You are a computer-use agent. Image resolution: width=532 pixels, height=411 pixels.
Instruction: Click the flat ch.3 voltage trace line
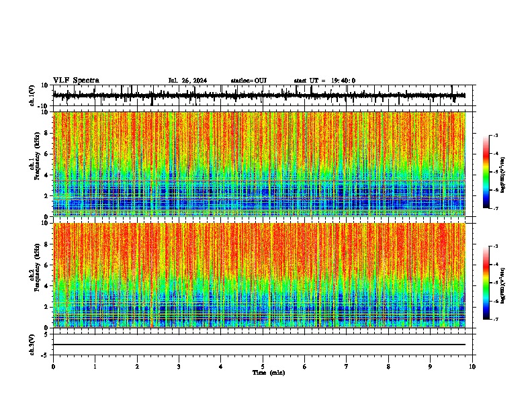pos(259,345)
